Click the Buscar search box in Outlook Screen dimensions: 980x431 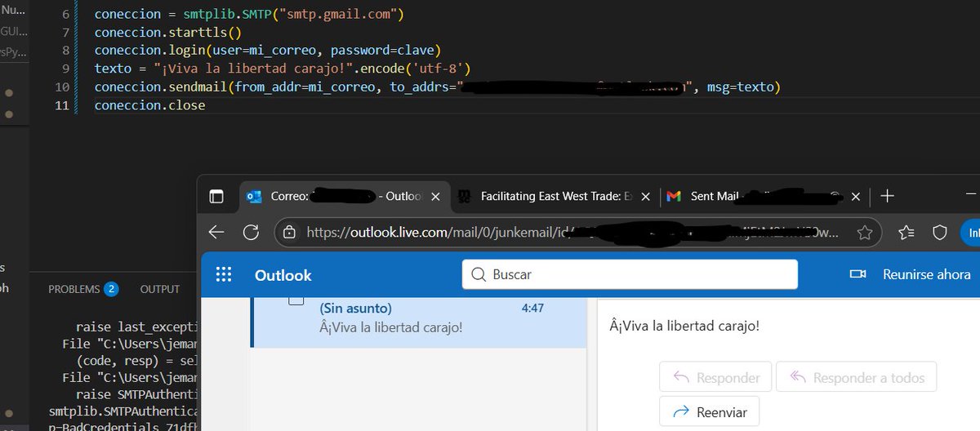coord(630,274)
